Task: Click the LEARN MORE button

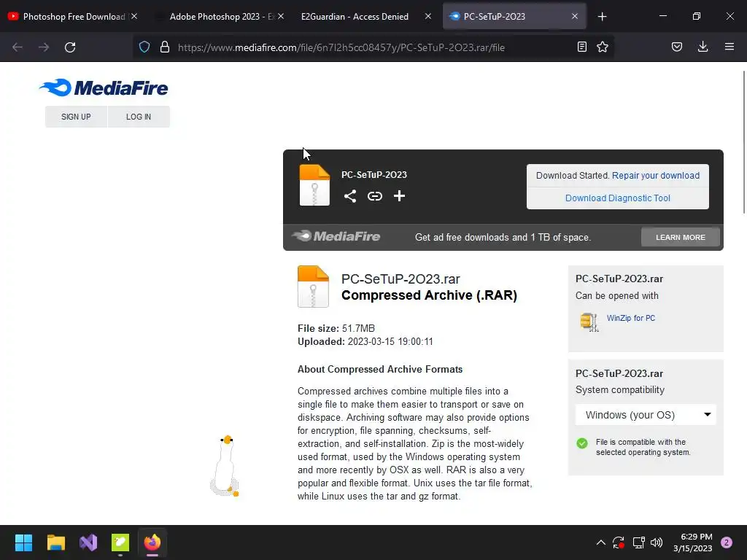Action: click(x=681, y=237)
